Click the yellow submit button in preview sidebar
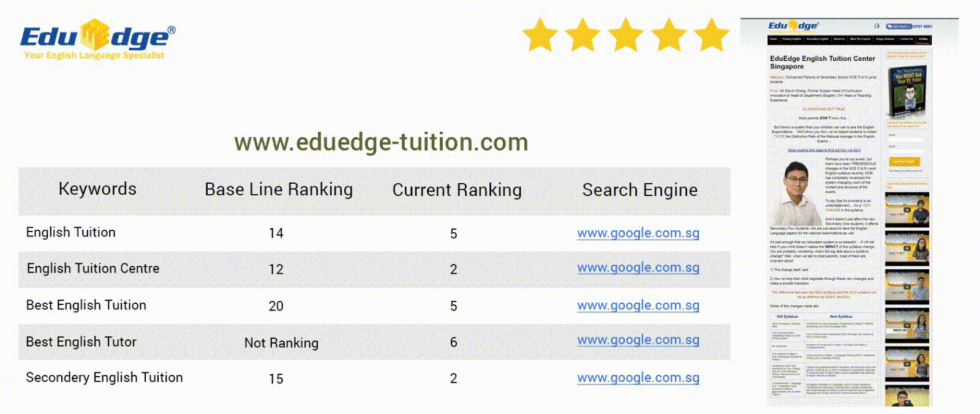 click(x=905, y=162)
